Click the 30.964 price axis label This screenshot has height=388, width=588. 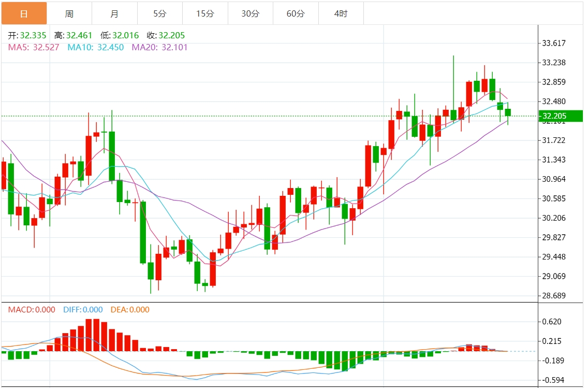553,179
